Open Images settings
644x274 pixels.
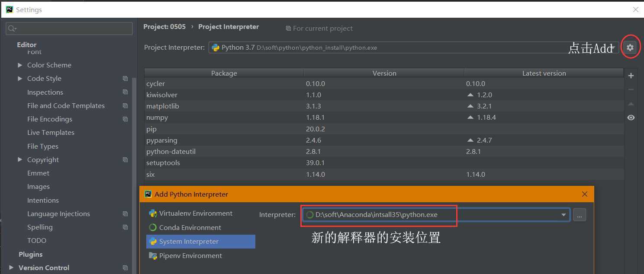click(39, 187)
